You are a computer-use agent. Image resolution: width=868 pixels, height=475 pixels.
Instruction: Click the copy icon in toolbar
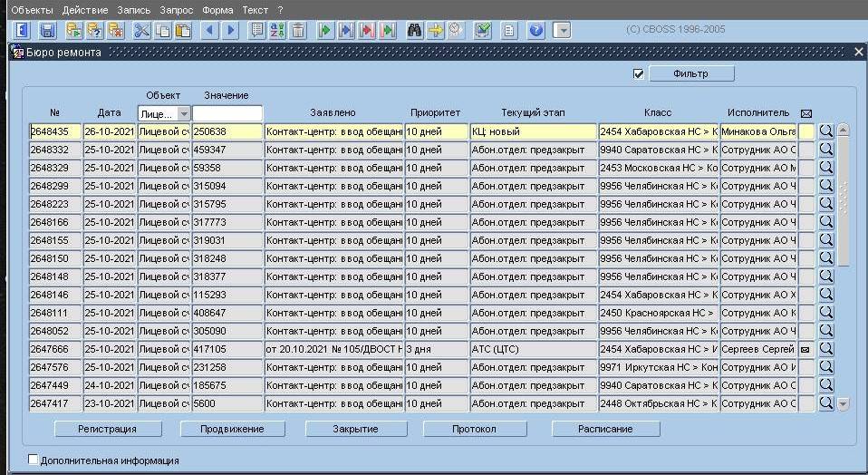pos(163,30)
